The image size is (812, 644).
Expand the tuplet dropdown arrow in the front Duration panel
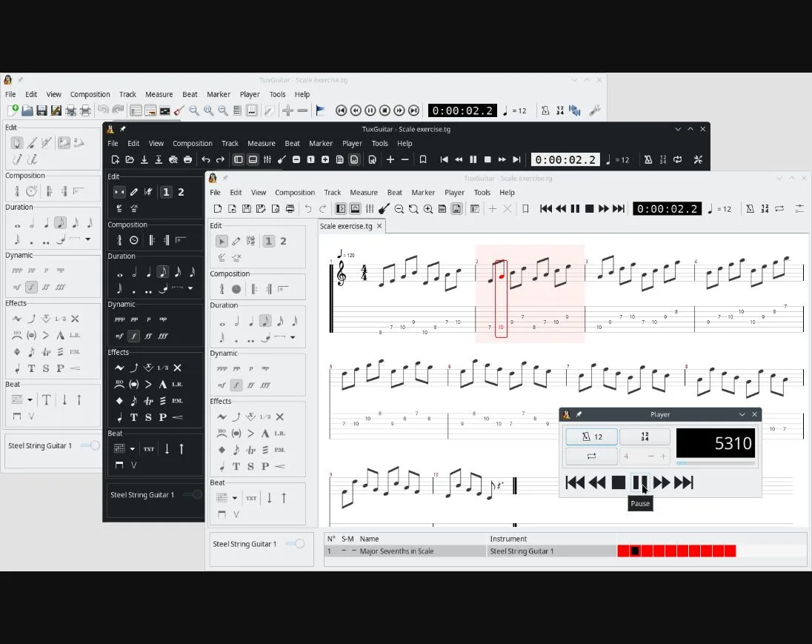[293, 337]
